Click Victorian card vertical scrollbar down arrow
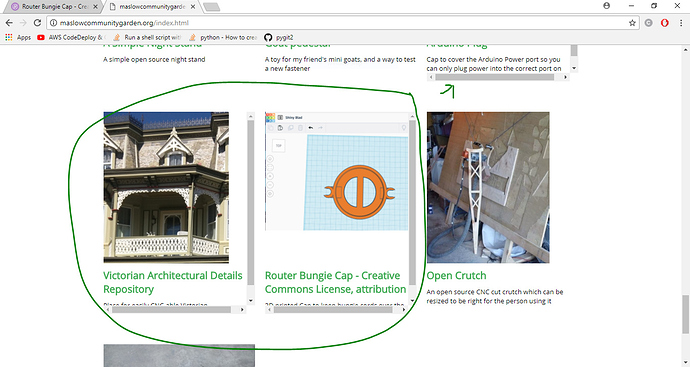The height and width of the screenshot is (367, 690). [x=251, y=301]
